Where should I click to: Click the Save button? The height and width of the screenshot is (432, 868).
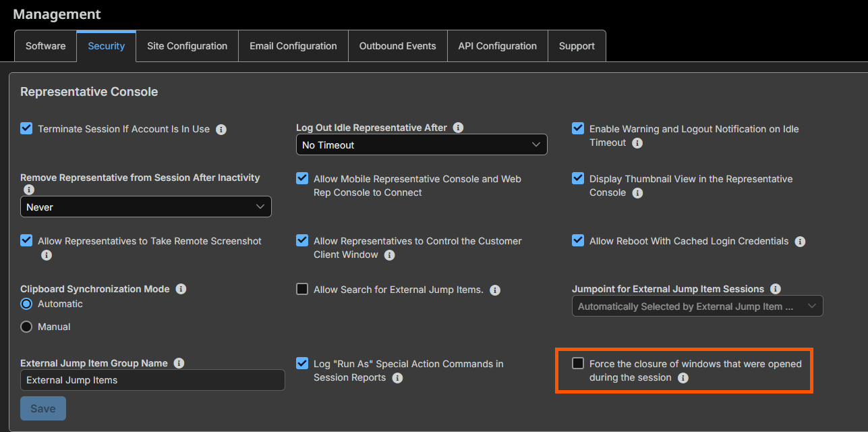42,408
